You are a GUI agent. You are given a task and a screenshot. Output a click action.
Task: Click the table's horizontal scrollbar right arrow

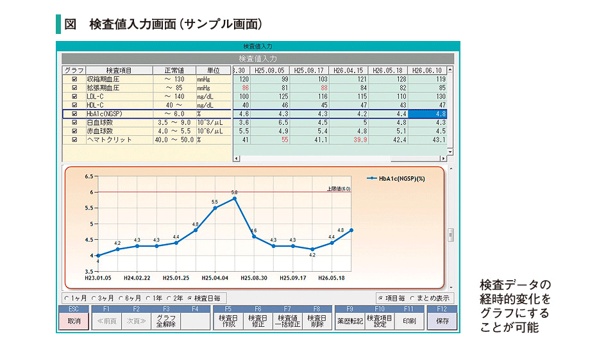pos(442,158)
